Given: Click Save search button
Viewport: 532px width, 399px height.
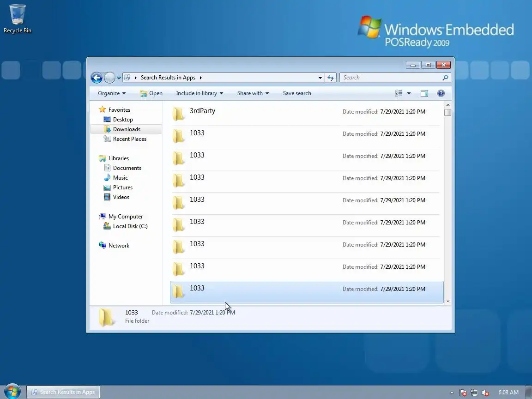Looking at the screenshot, I should click(x=297, y=93).
